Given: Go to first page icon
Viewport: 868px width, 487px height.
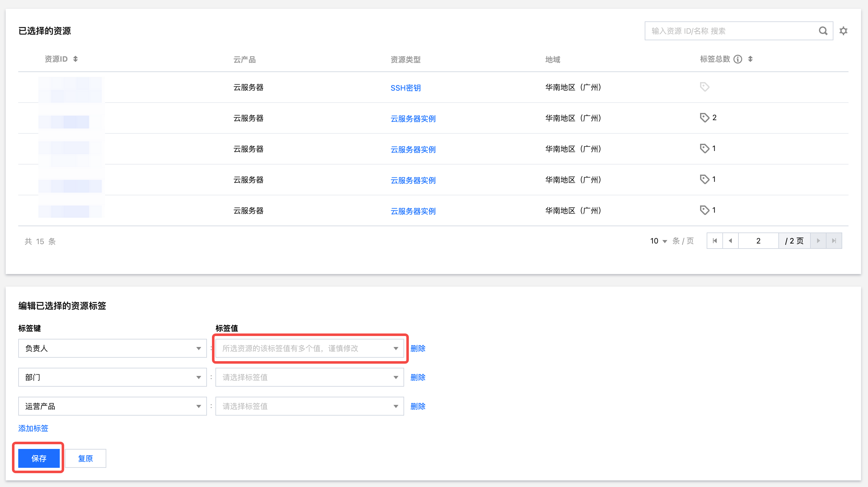Looking at the screenshot, I should coord(715,241).
